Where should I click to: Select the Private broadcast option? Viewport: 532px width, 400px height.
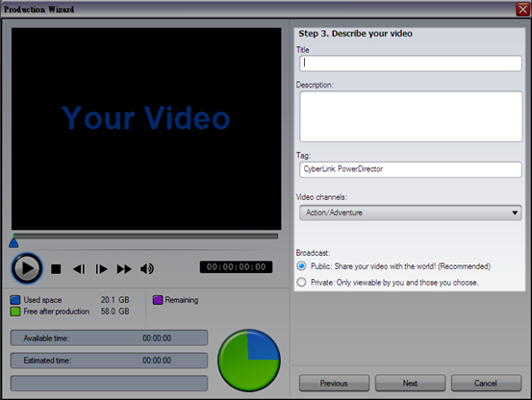(301, 282)
